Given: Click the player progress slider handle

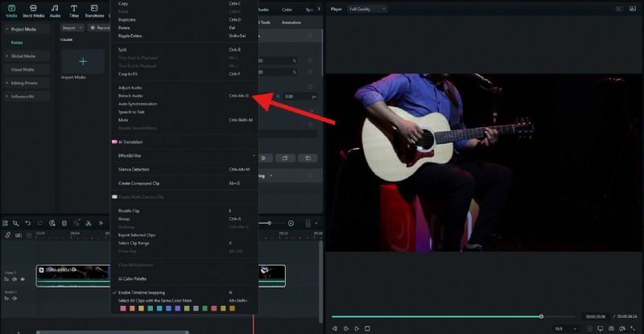Looking at the screenshot, I should coord(541,316).
